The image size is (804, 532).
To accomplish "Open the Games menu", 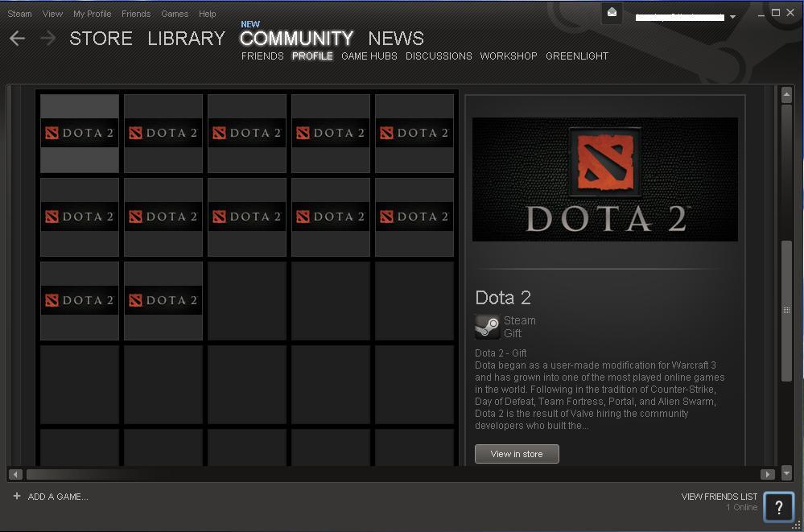I will click(175, 14).
